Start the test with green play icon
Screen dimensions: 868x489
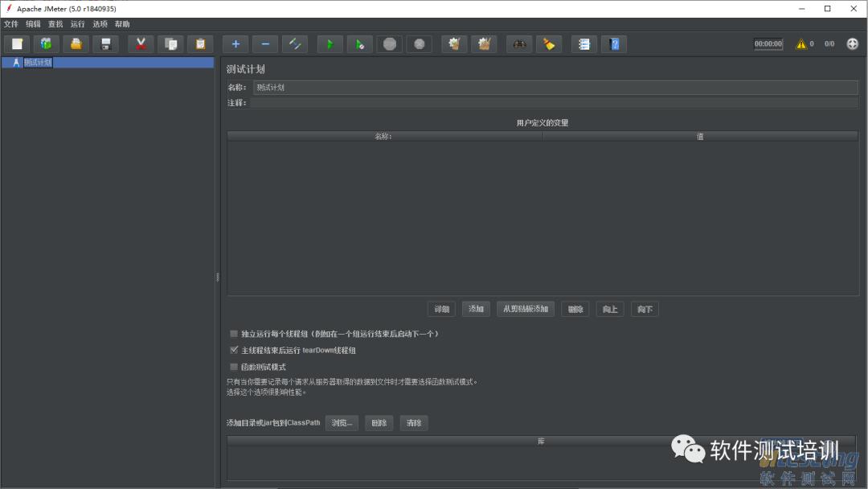click(x=330, y=44)
